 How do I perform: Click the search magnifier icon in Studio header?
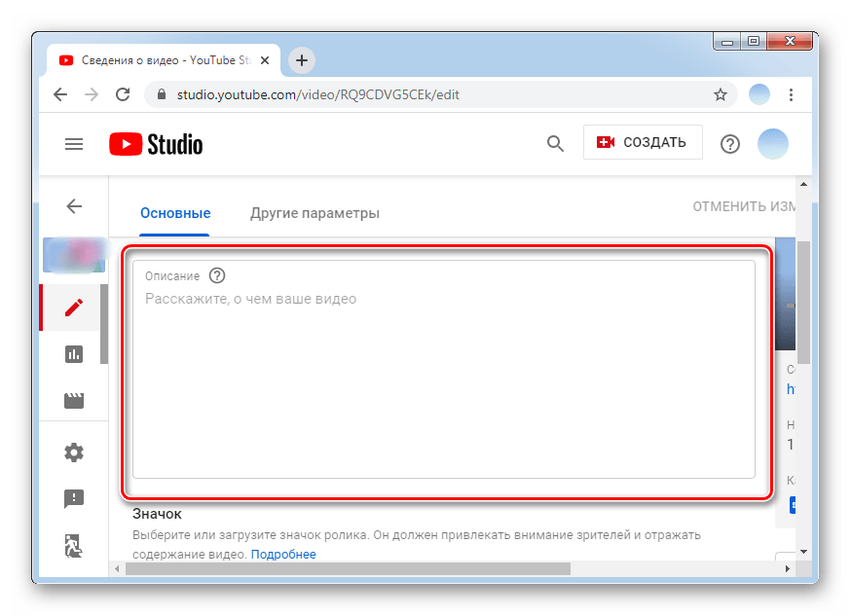click(x=555, y=144)
